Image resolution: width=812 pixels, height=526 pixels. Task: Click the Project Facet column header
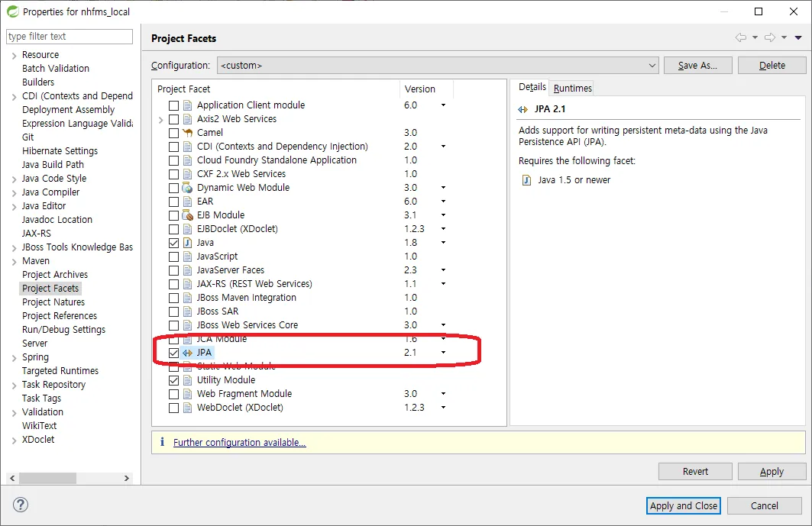click(276, 89)
